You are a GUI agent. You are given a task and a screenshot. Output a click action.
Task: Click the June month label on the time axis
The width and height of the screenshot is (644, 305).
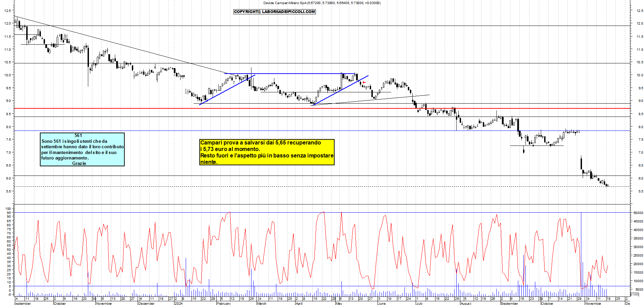tap(382, 303)
